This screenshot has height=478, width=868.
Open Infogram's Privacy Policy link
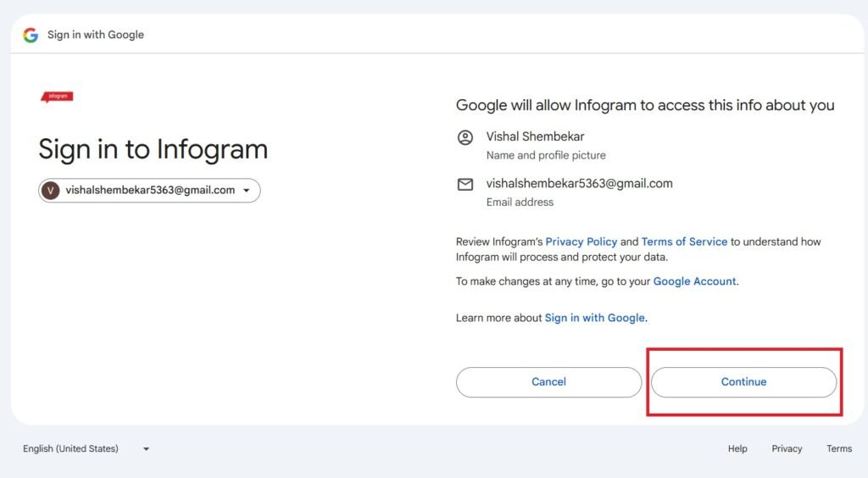tap(581, 242)
